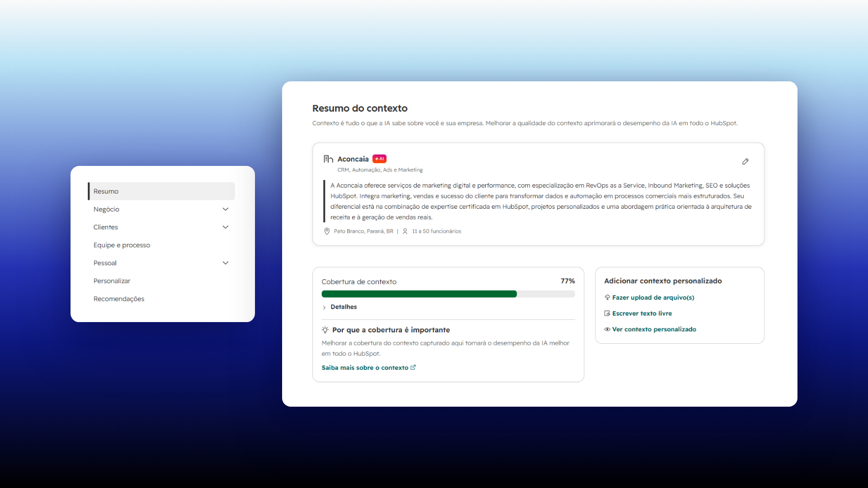Click Por que a cobertura é importante heading
Image resolution: width=868 pixels, height=488 pixels.
pos(391,330)
